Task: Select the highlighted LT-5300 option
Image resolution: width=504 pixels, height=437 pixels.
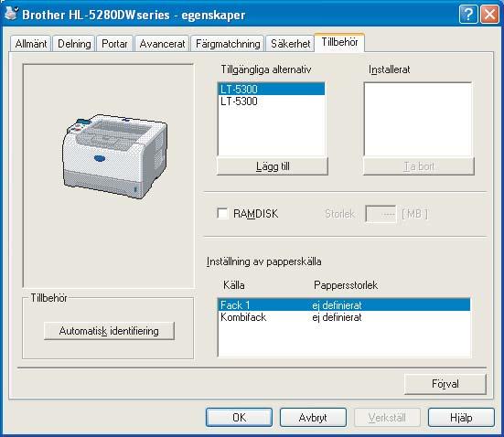Action: [272, 89]
